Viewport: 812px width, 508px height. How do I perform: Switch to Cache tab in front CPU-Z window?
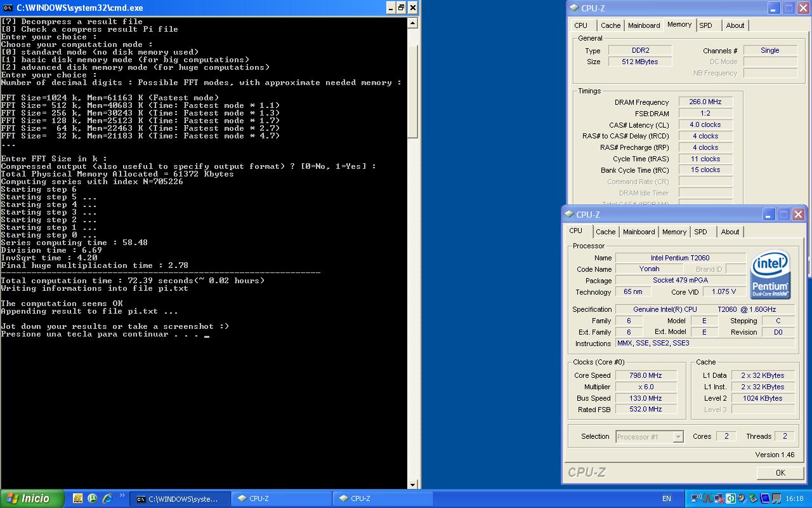click(605, 232)
